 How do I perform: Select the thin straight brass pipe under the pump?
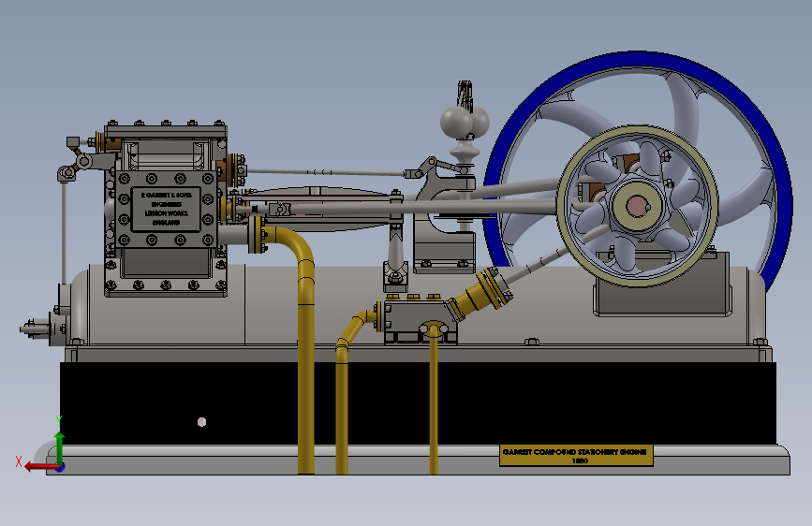[434, 403]
